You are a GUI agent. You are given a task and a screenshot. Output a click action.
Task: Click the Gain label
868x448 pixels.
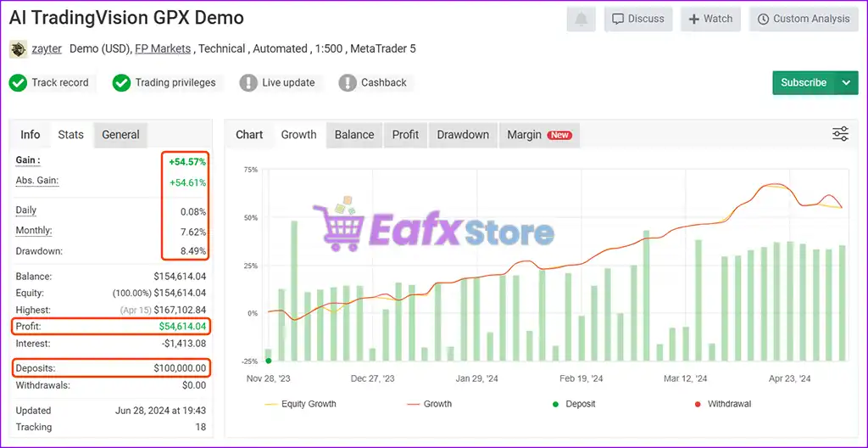28,160
